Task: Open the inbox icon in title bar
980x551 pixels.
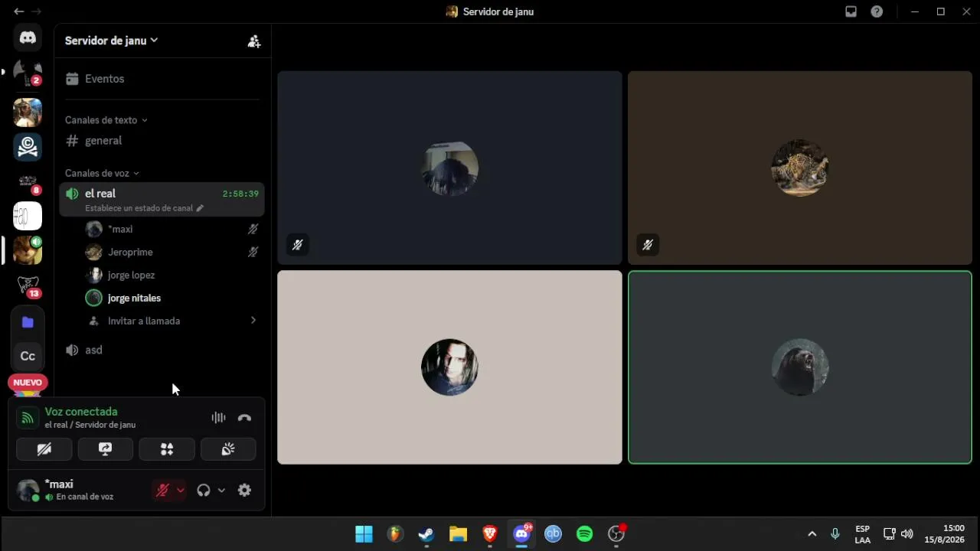Action: [851, 11]
